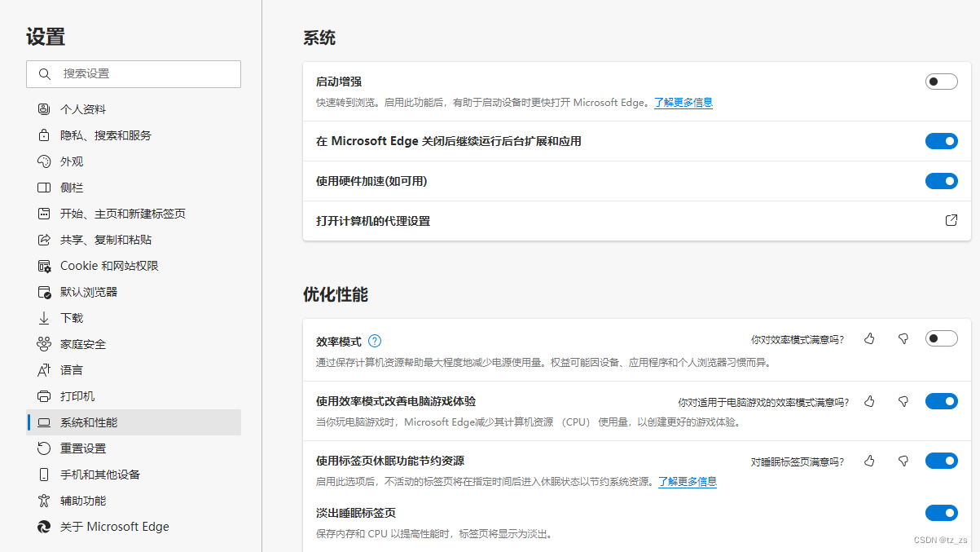Click the accessibility icon beside 辅助功能
The image size is (980, 552).
pyautogui.click(x=44, y=501)
